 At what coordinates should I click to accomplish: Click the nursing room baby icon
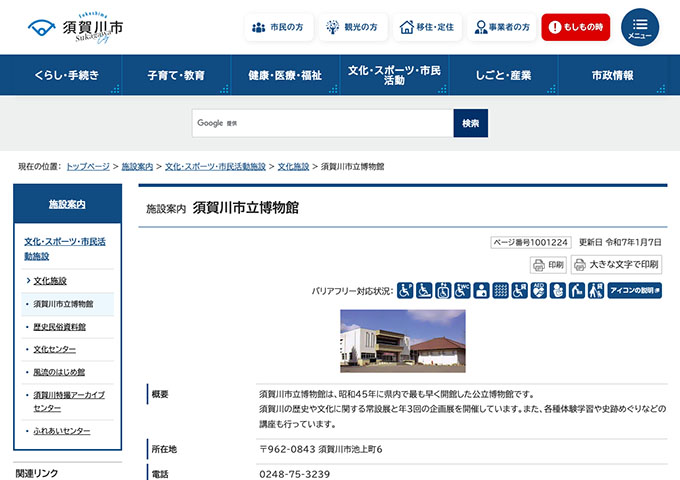(x=558, y=291)
